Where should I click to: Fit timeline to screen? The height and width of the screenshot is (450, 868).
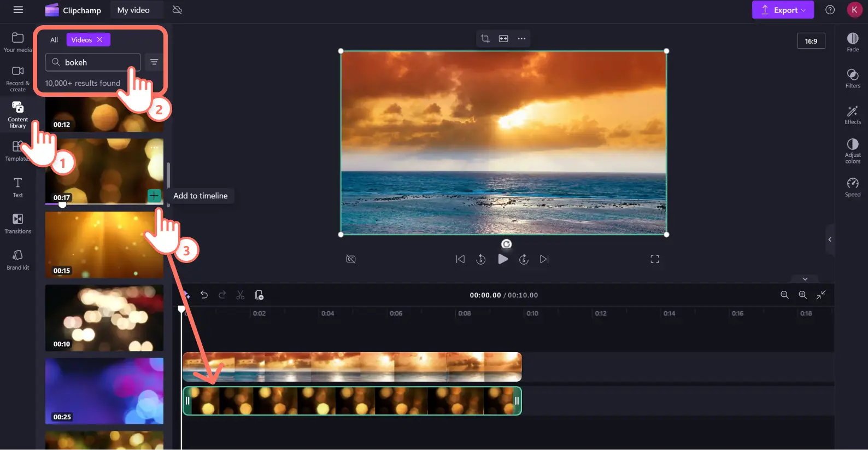(x=821, y=295)
